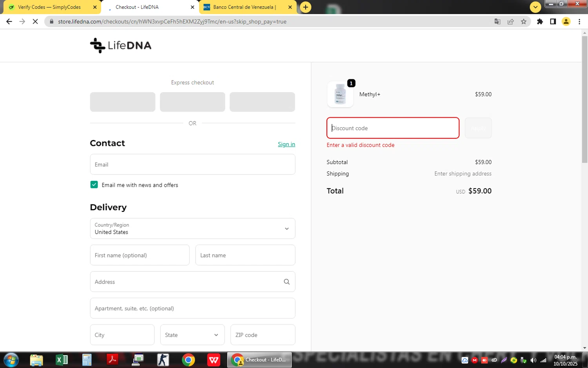Open the State dropdown

point(192,335)
